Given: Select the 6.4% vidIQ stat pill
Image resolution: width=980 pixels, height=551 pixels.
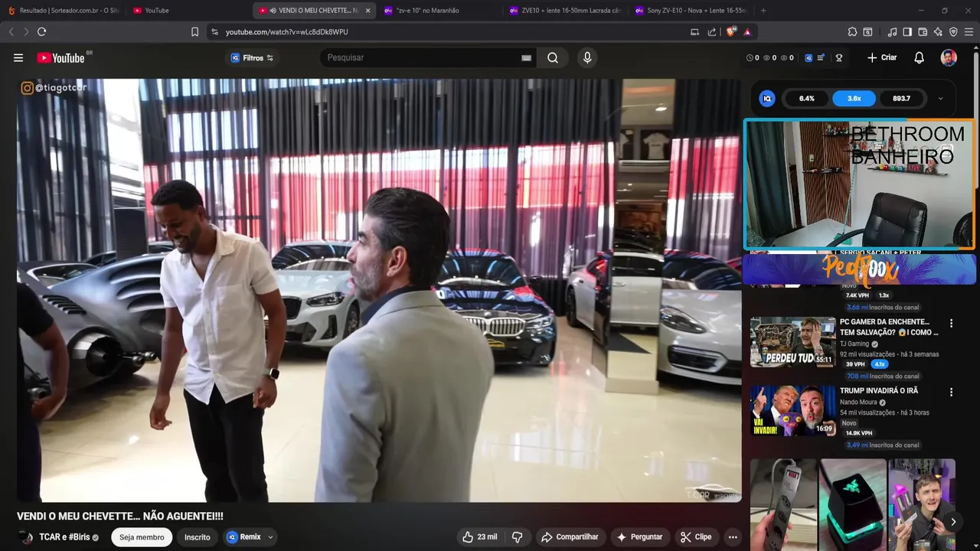Looking at the screenshot, I should pyautogui.click(x=807, y=98).
